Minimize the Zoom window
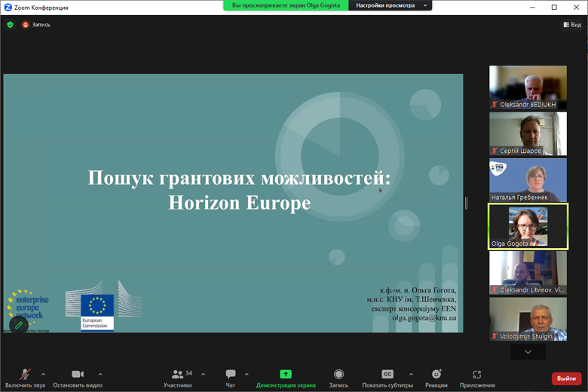The image size is (588, 392). pos(532,7)
